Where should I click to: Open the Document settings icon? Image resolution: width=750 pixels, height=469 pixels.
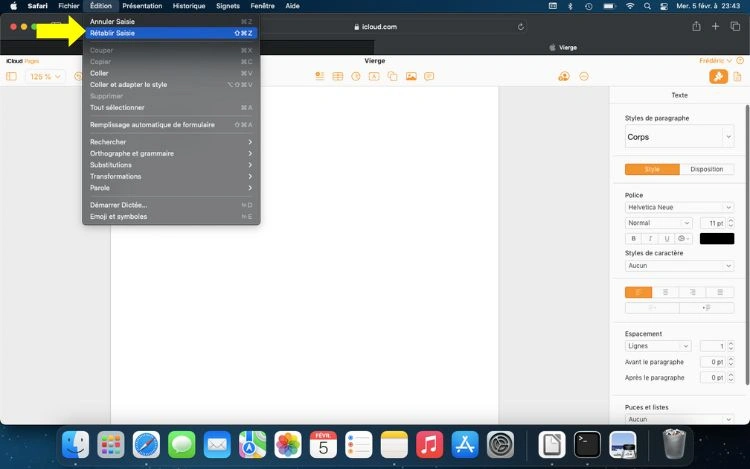pos(738,76)
